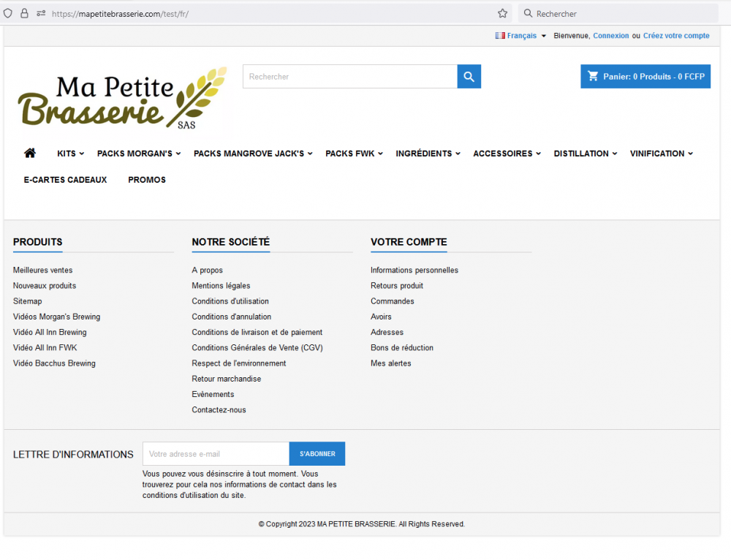
Task: Open the PROMOS menu item
Action: pyautogui.click(x=147, y=180)
